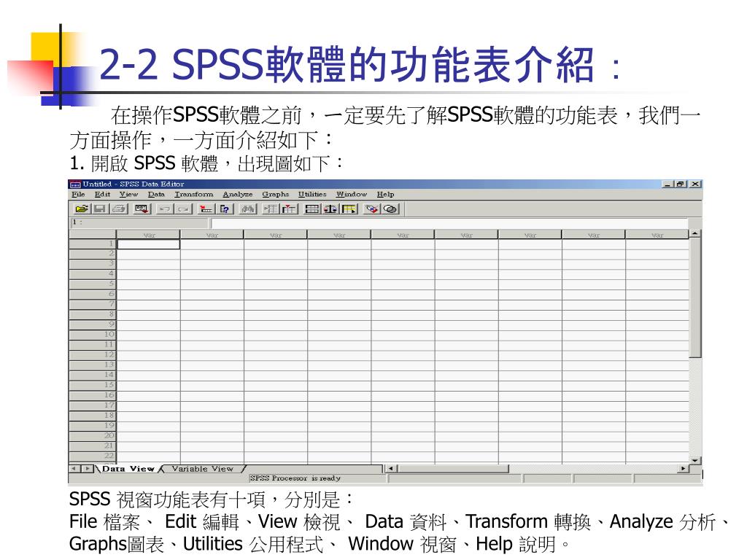The height and width of the screenshot is (560, 747).
Task: Open the View menu
Action: [128, 194]
